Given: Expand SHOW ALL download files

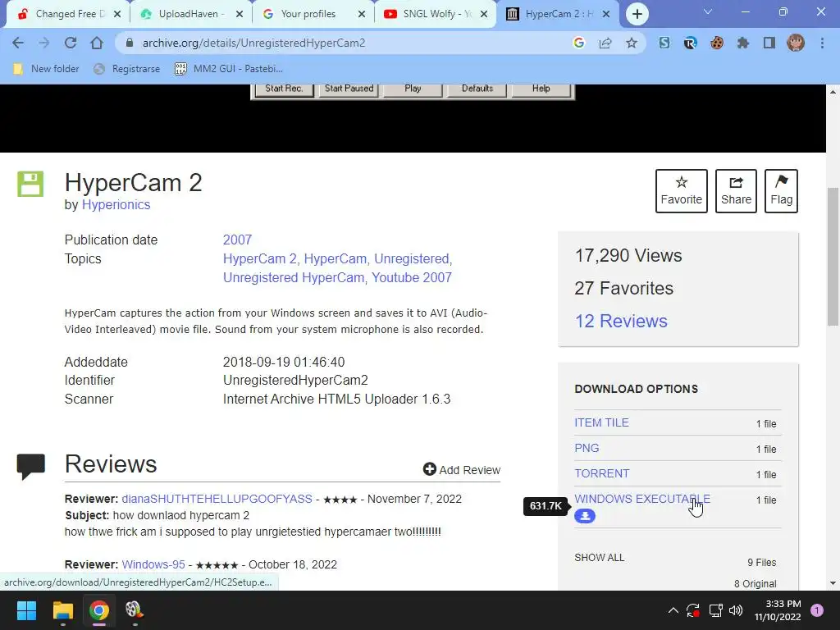Looking at the screenshot, I should pyautogui.click(x=599, y=558).
